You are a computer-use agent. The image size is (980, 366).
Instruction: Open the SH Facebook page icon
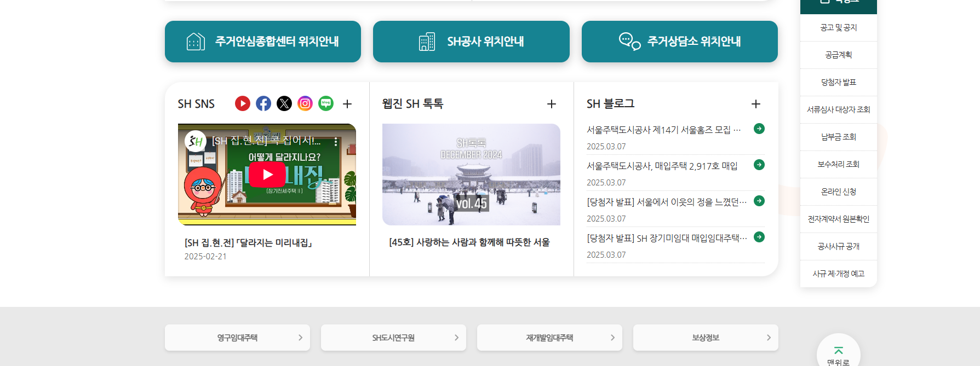click(263, 103)
